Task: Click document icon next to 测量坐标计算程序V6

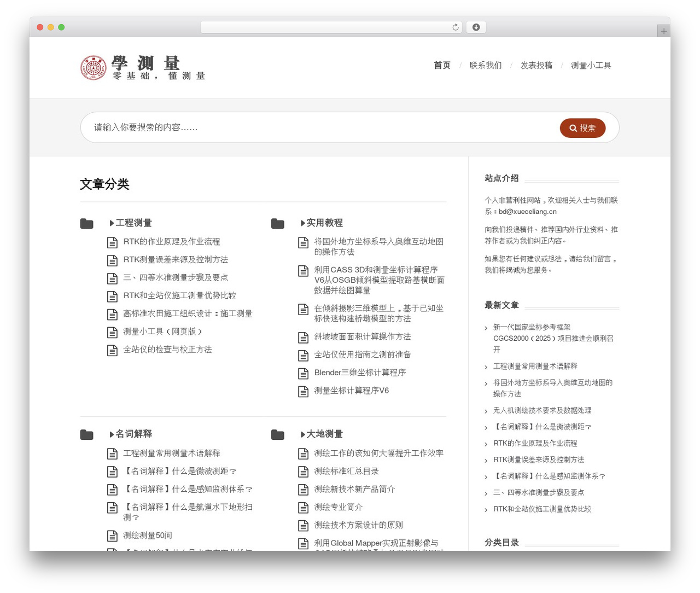Action: click(303, 391)
